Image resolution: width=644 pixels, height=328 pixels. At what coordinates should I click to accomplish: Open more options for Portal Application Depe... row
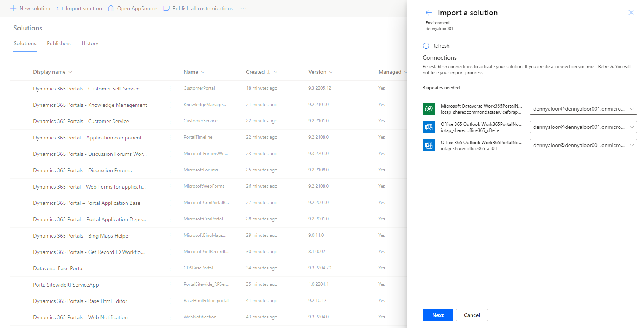click(170, 219)
